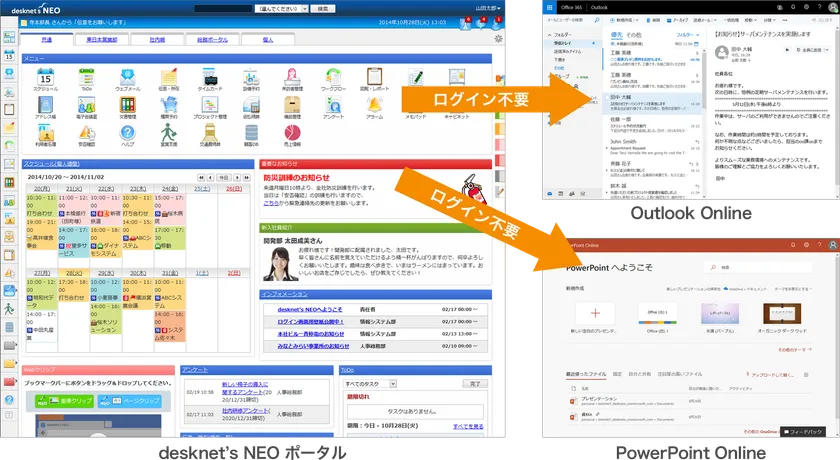The width and height of the screenshot is (840, 460).
Task: Open the Office 365 app launcher grid
Action: (549, 7)
